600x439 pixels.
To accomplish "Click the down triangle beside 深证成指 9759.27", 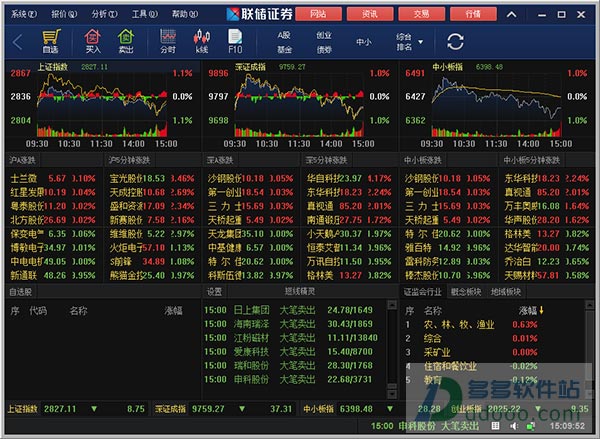I will click(242, 409).
